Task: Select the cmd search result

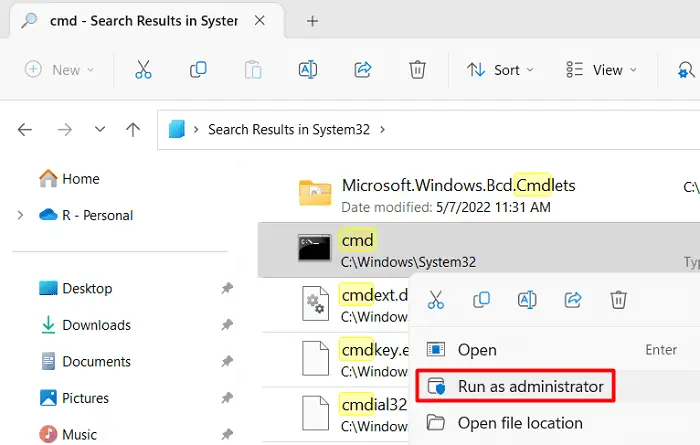Action: click(x=479, y=250)
